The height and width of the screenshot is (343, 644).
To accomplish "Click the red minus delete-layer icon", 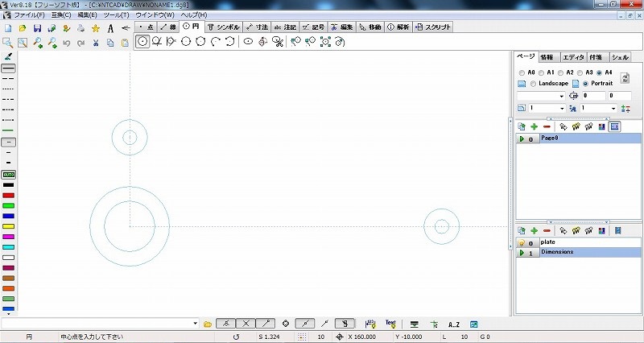I will tap(547, 231).
